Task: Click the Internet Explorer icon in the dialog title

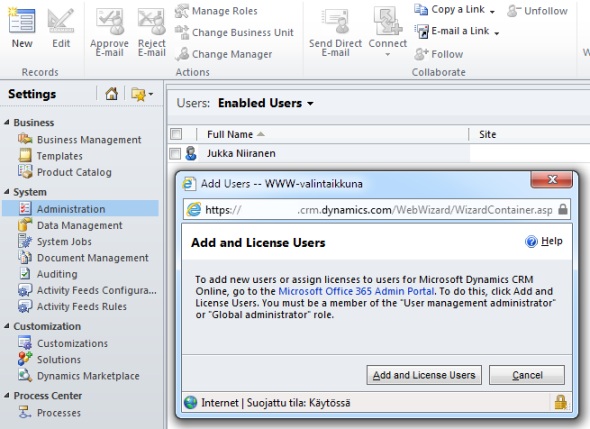Action: click(189, 183)
